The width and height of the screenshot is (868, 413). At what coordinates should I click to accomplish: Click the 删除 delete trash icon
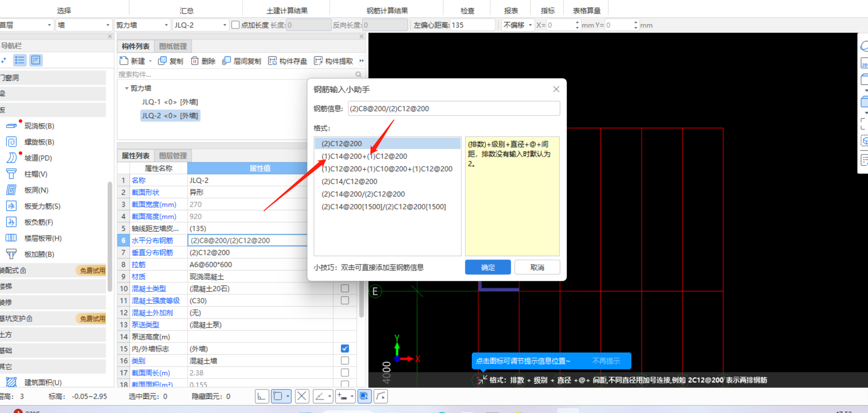tap(195, 61)
